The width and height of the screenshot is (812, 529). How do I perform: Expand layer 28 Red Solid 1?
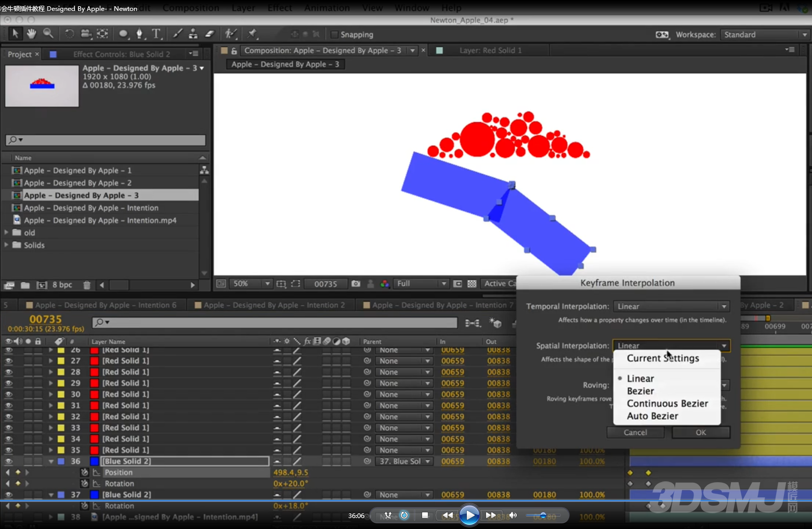coord(51,372)
